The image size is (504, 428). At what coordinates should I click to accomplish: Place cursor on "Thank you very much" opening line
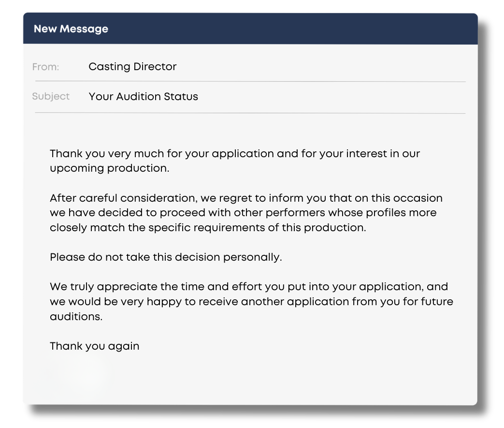pos(97,154)
